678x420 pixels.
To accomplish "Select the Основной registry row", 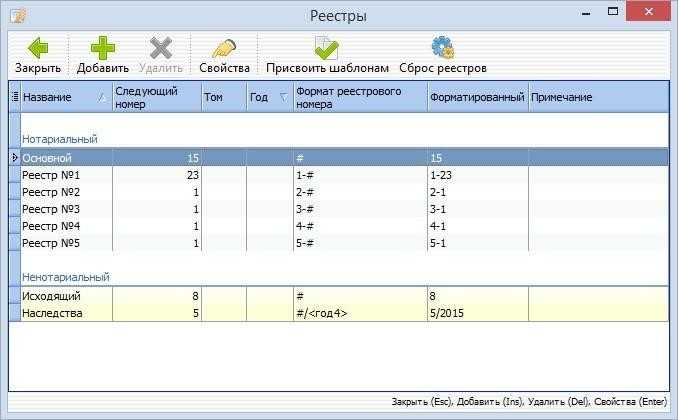I will pos(344,158).
